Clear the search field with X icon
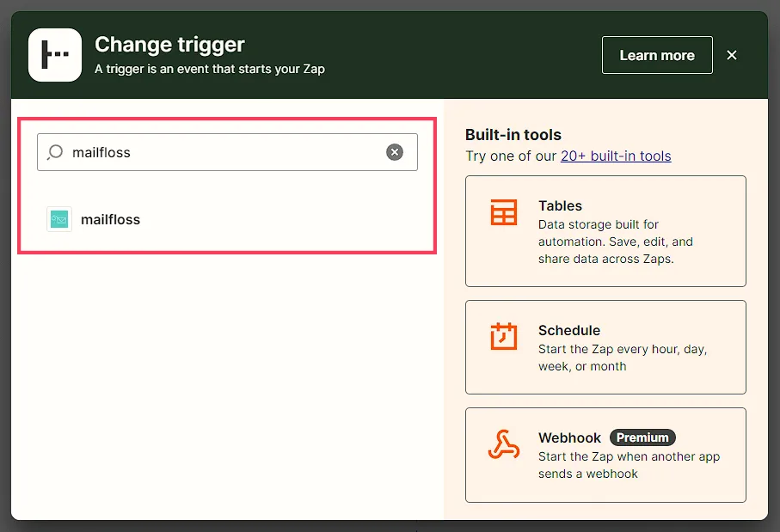 point(395,152)
